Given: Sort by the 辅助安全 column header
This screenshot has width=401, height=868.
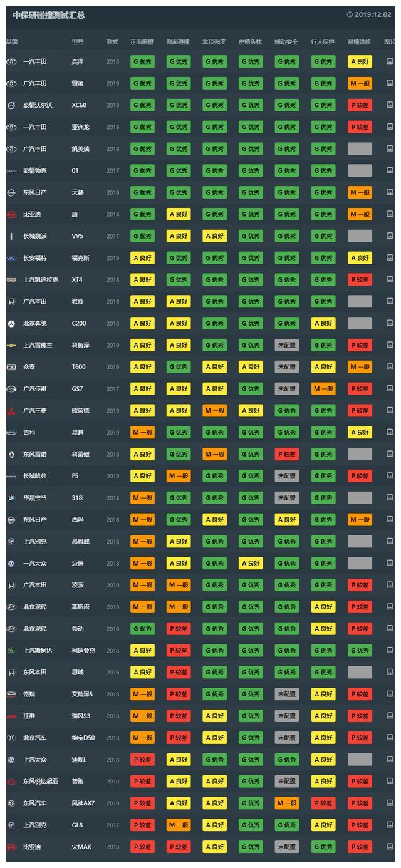Looking at the screenshot, I should 286,41.
